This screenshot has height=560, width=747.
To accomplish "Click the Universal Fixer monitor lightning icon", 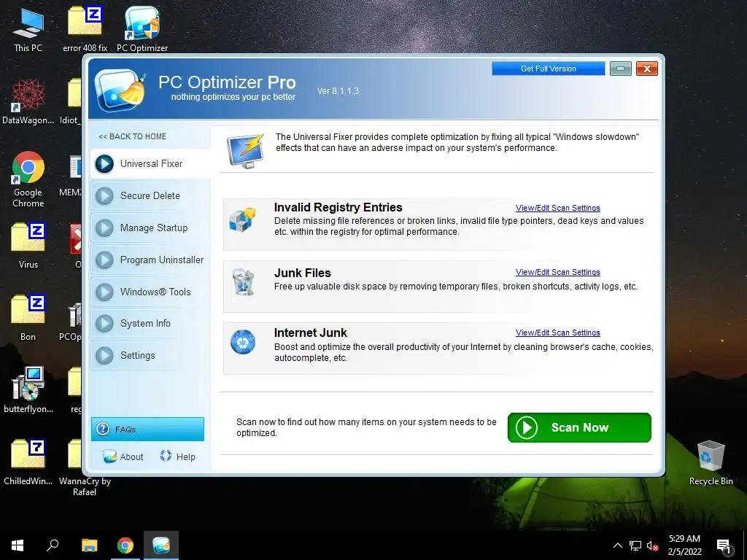I will pos(245,151).
